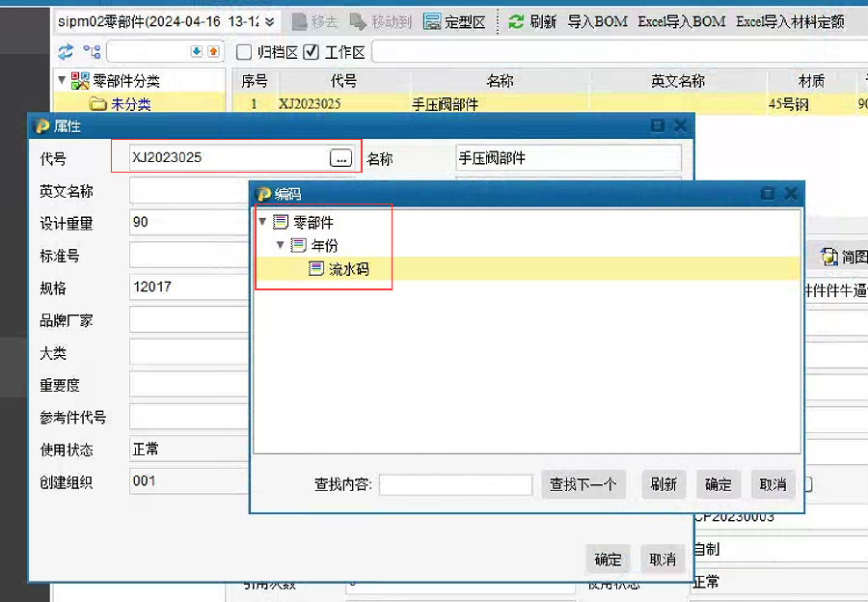This screenshot has width=868, height=602.
Task: Maximize the 编码 dialog
Action: click(768, 193)
